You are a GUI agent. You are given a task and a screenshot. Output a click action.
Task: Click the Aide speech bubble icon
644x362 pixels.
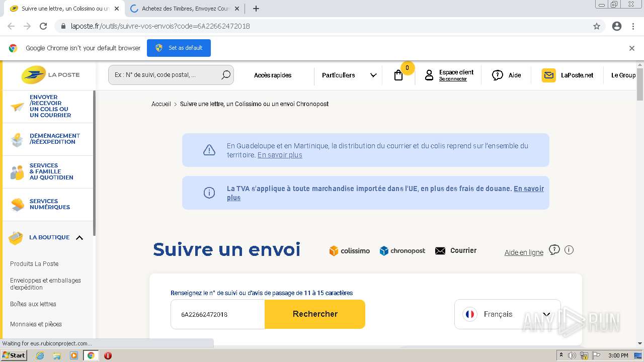point(498,75)
